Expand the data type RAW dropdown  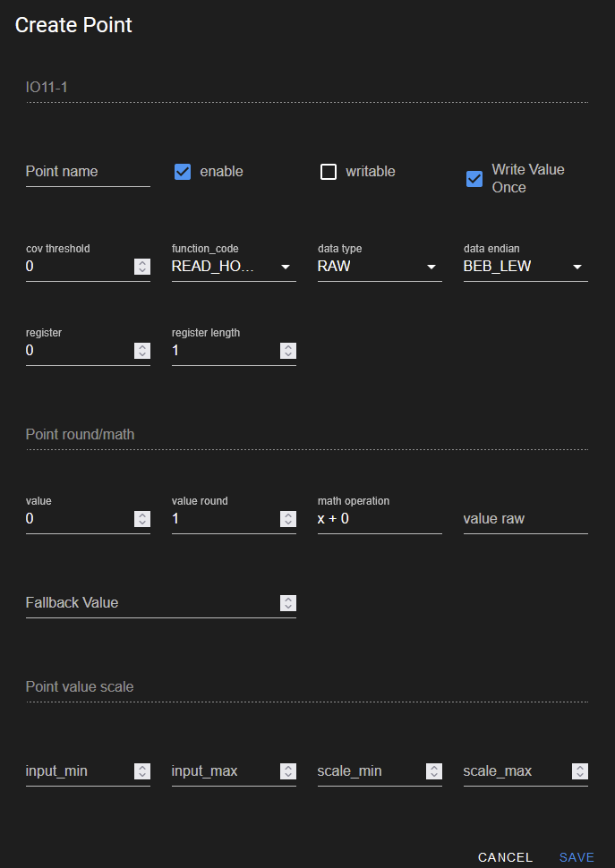click(380, 267)
